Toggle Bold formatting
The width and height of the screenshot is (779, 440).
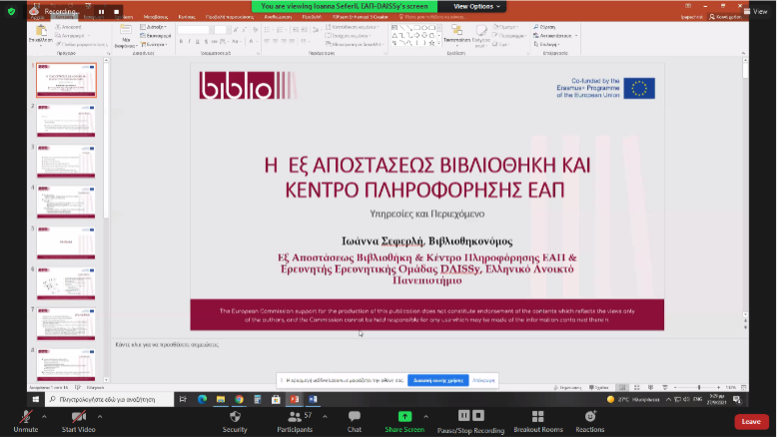coord(181,42)
